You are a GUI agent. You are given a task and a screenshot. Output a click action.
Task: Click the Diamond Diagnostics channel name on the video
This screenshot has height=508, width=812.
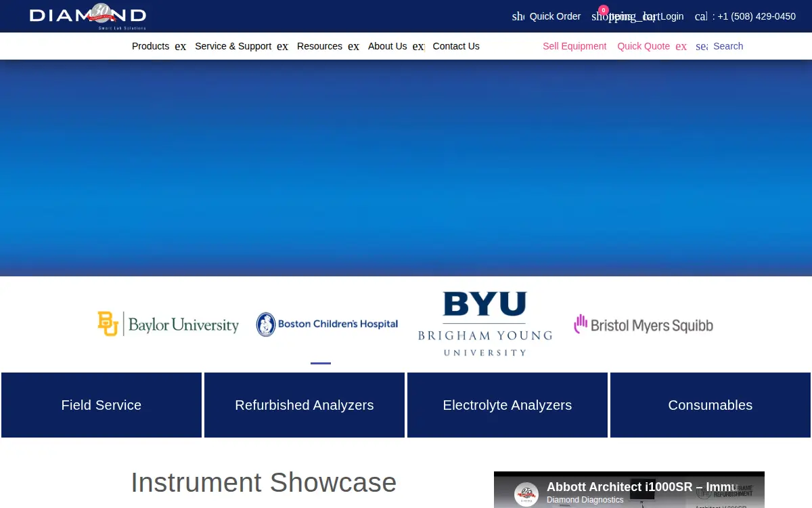click(585, 500)
